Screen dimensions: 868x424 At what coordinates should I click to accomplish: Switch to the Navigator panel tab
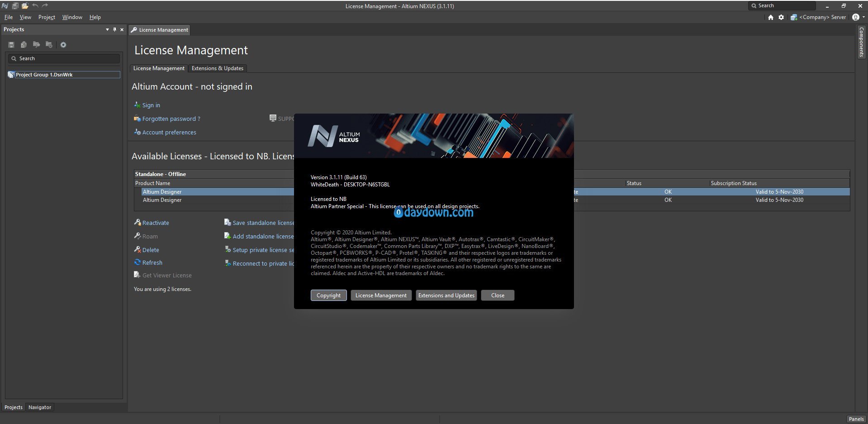pos(40,407)
